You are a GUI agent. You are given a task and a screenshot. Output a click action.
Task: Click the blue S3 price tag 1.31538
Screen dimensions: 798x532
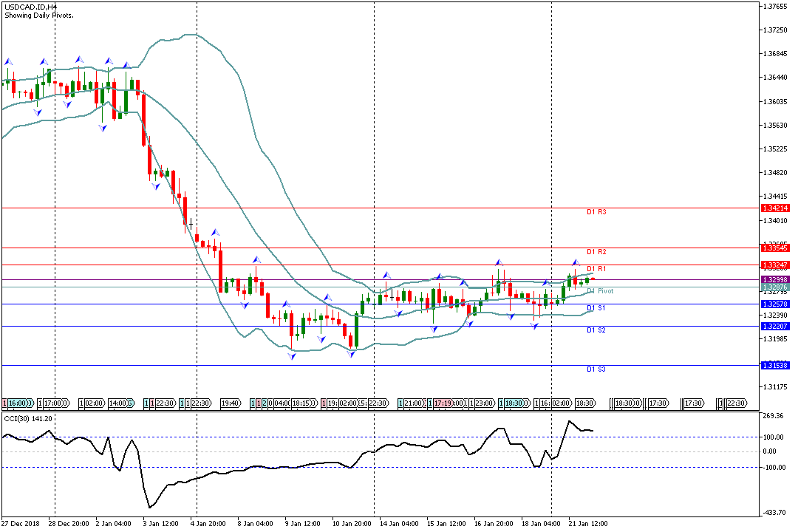[775, 366]
